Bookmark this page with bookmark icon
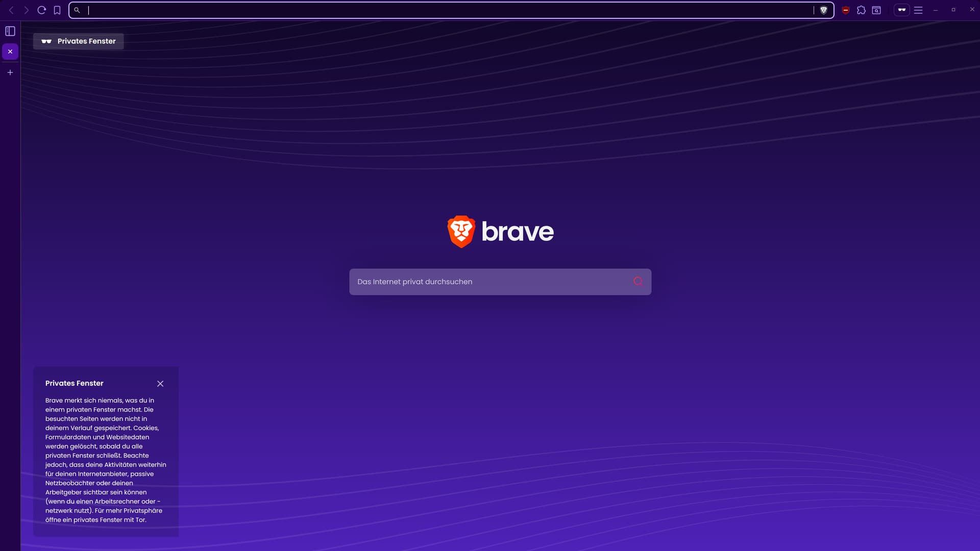 pyautogui.click(x=57, y=10)
